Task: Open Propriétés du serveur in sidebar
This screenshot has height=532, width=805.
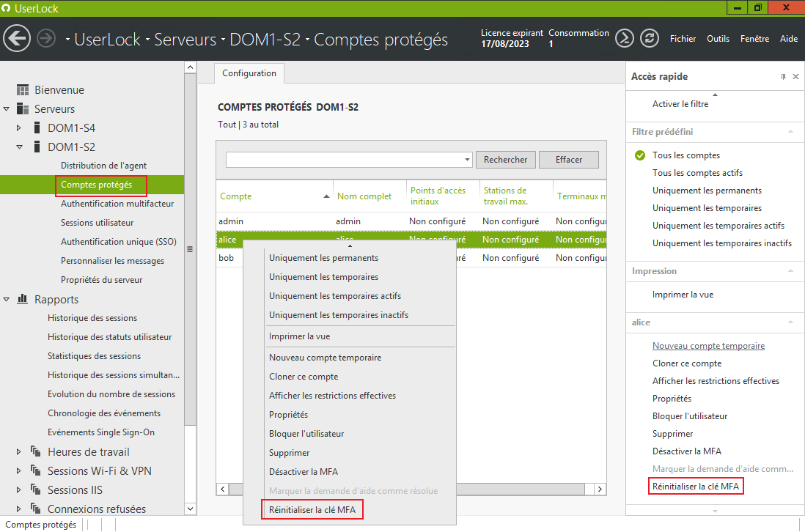Action: coord(101,280)
